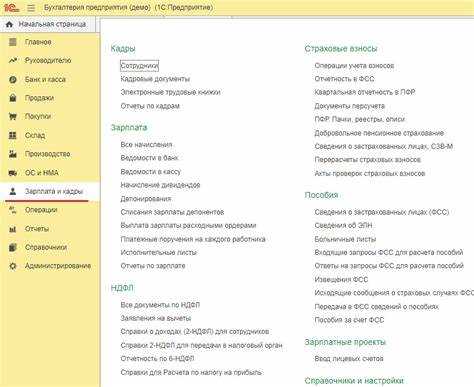Screen dimensions: 474x387
Task: Open Все начисления
Action: pyautogui.click(x=146, y=145)
